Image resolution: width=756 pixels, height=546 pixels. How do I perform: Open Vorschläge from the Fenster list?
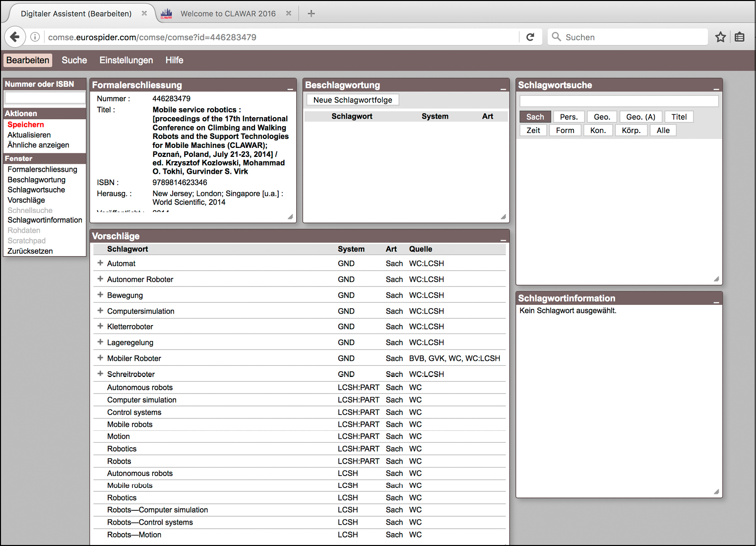[26, 200]
